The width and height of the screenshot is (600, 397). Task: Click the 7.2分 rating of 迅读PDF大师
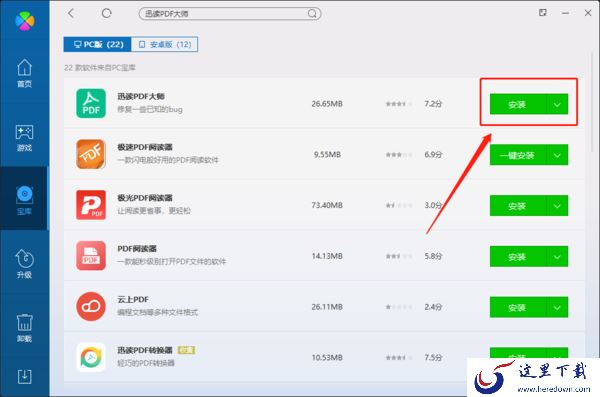point(433,103)
